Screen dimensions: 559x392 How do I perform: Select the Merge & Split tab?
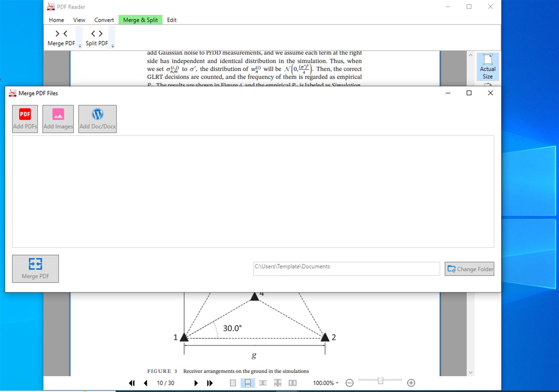[x=140, y=20]
